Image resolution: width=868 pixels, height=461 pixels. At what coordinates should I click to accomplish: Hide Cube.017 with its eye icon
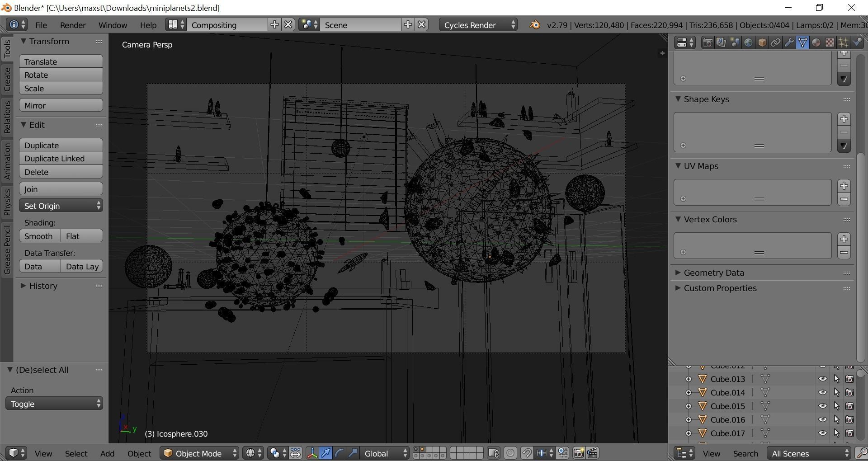point(822,433)
